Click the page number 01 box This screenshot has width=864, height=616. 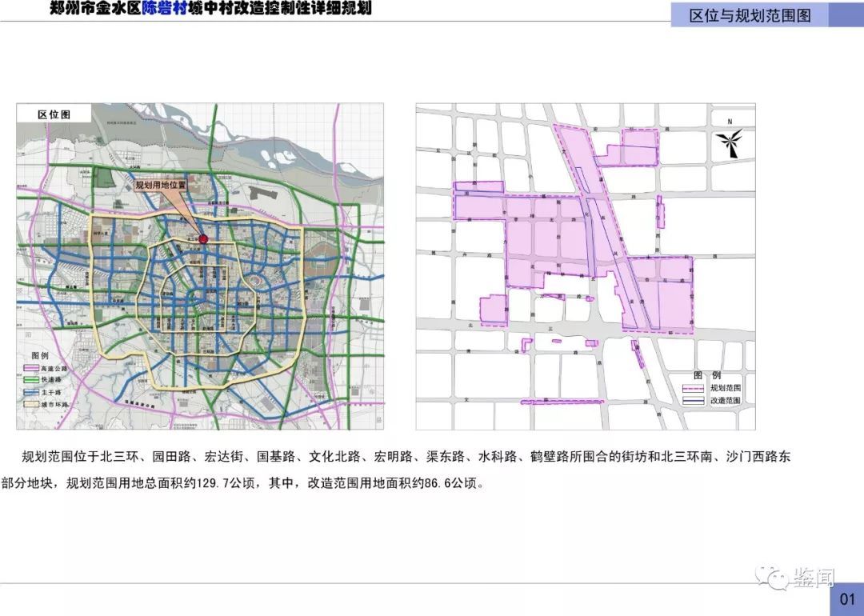tap(847, 599)
